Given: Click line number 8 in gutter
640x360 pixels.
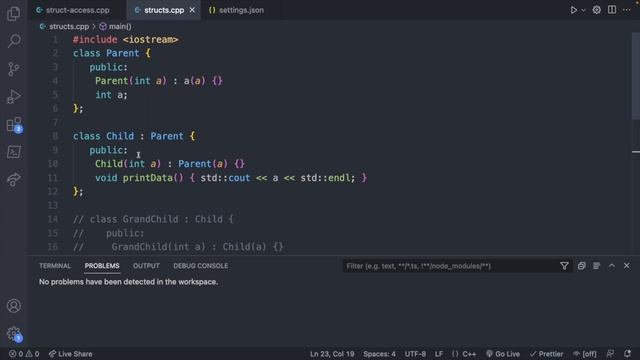Looking at the screenshot, I should pyautogui.click(x=55, y=136).
